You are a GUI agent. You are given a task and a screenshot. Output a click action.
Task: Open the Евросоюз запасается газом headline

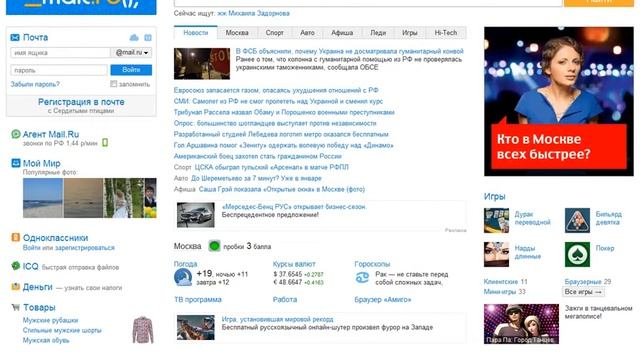[x=276, y=90]
